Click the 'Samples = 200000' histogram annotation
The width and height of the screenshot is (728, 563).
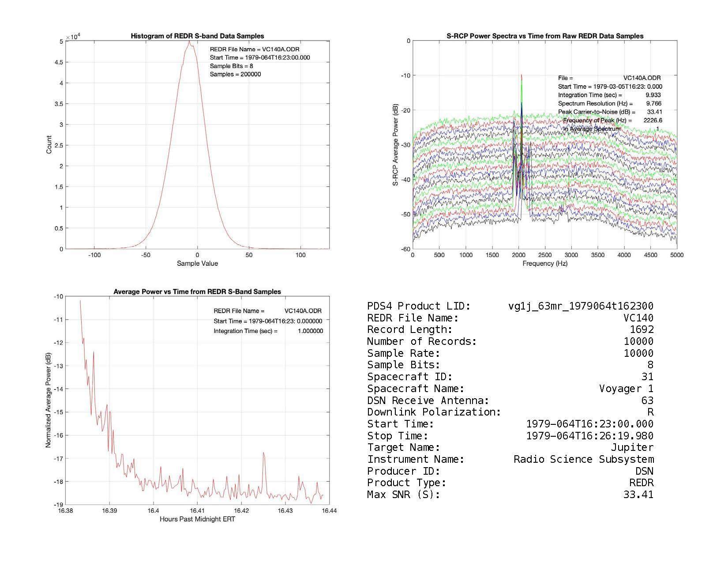coord(235,74)
